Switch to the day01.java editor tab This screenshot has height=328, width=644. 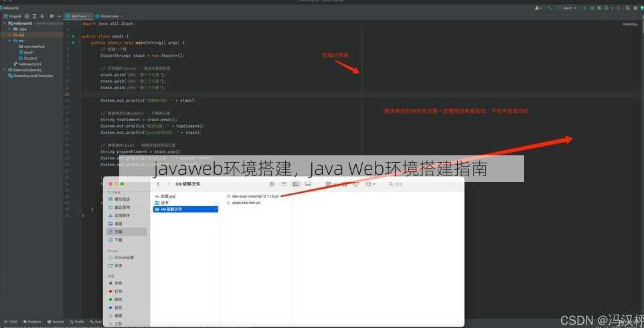tap(78, 17)
